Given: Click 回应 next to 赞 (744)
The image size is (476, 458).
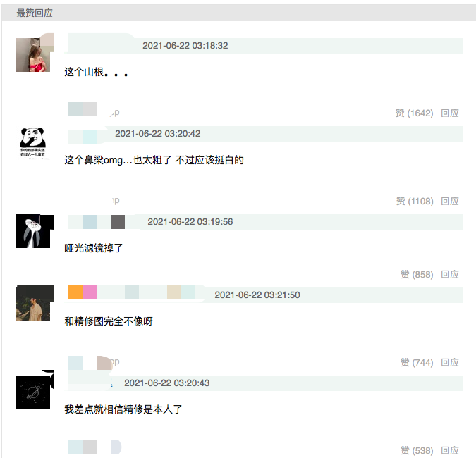Looking at the screenshot, I should [450, 362].
